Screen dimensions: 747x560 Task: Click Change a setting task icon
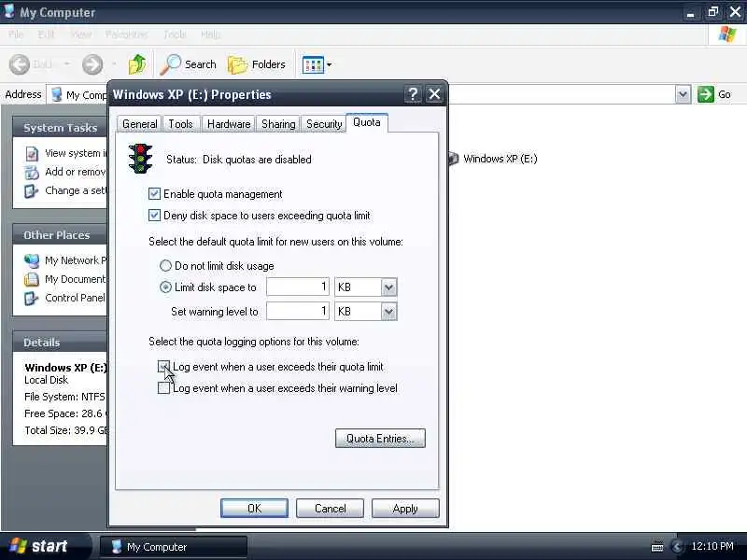point(32,191)
